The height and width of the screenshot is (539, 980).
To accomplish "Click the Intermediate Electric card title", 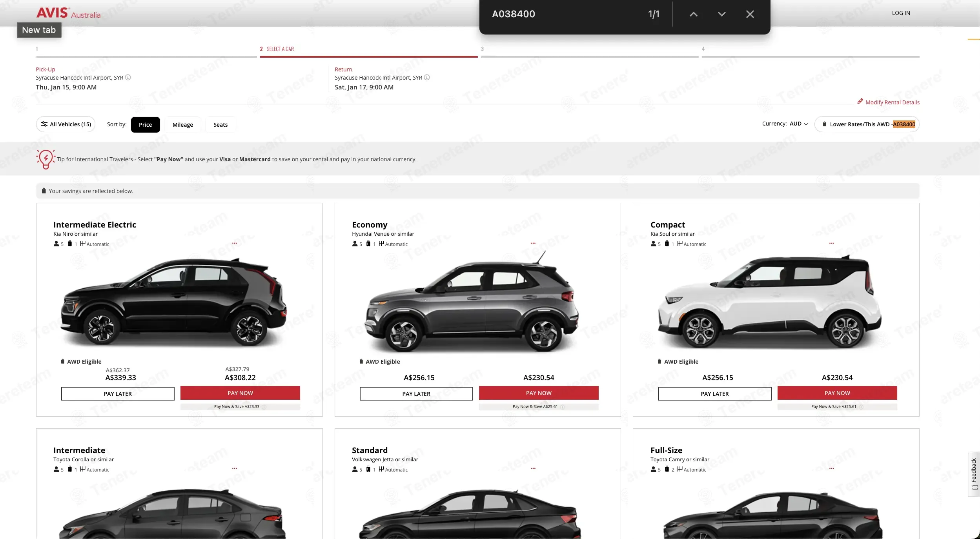I will [95, 225].
